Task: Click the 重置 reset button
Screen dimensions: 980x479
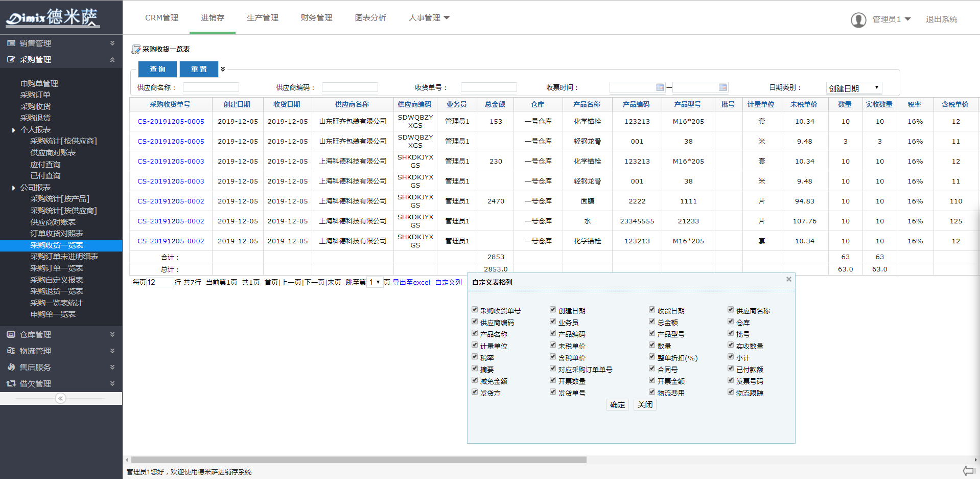Action: click(199, 69)
